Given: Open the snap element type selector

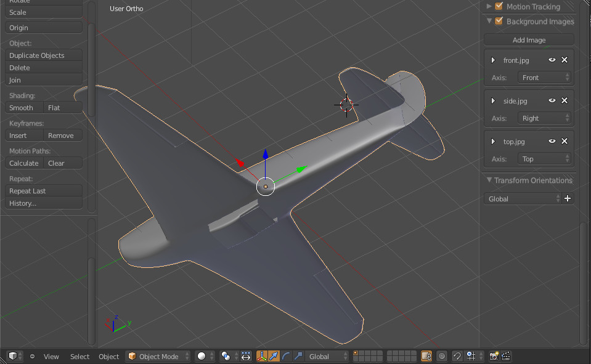Looking at the screenshot, I should pyautogui.click(x=474, y=356).
